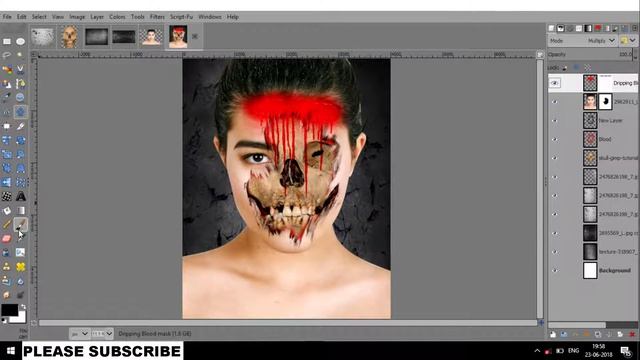Select the Select by Color tool
This screenshot has height=360, width=640.
pyautogui.click(x=7, y=69)
